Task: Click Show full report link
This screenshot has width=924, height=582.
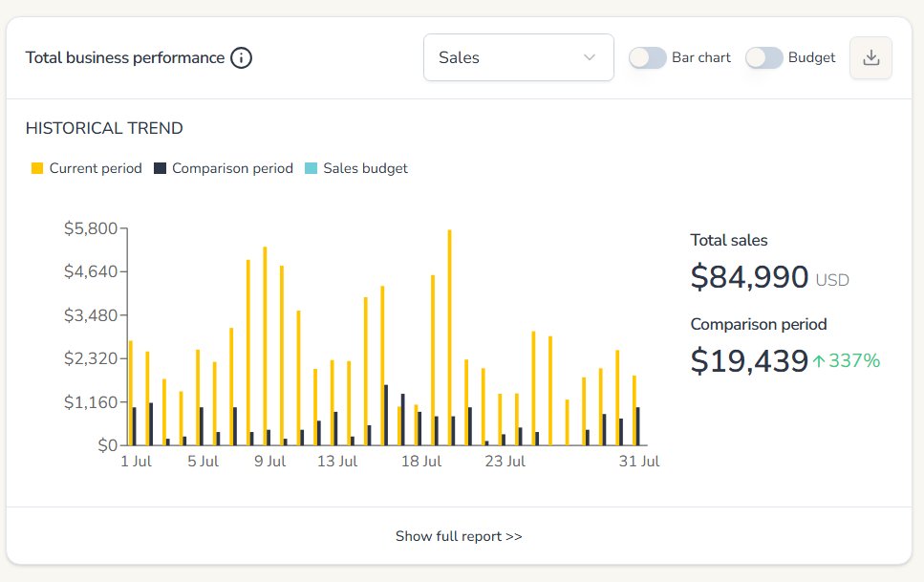Action: pos(460,536)
